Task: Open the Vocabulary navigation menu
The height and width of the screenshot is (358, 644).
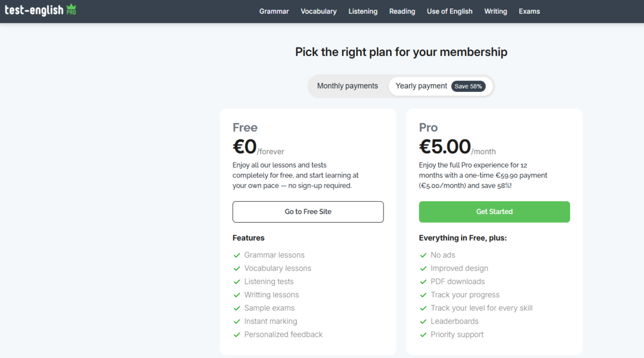Action: (x=318, y=11)
